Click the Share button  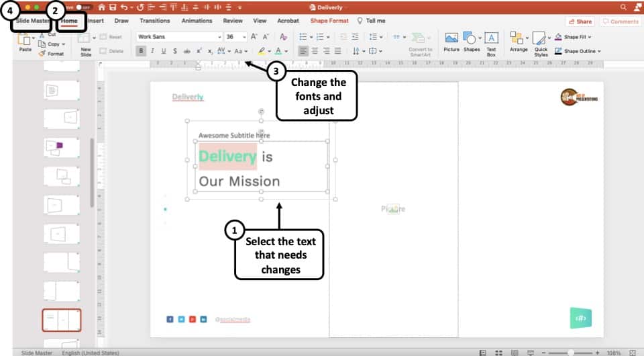coord(580,21)
